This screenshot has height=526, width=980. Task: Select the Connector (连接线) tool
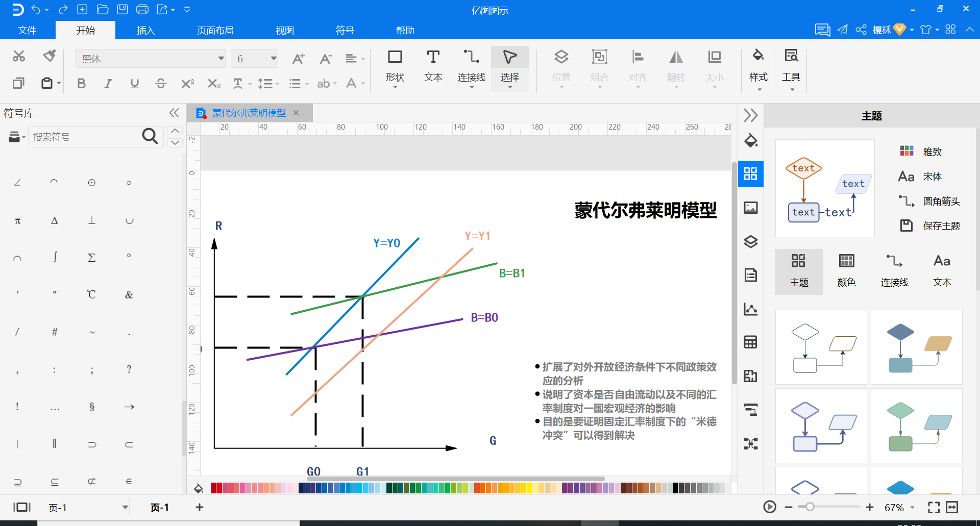coord(472,68)
